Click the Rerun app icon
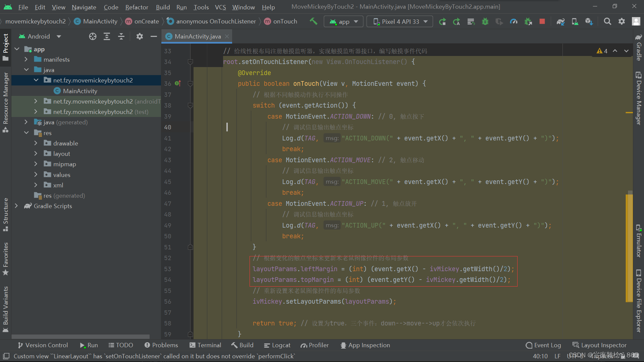Image resolution: width=644 pixels, height=362 pixels. pos(442,21)
